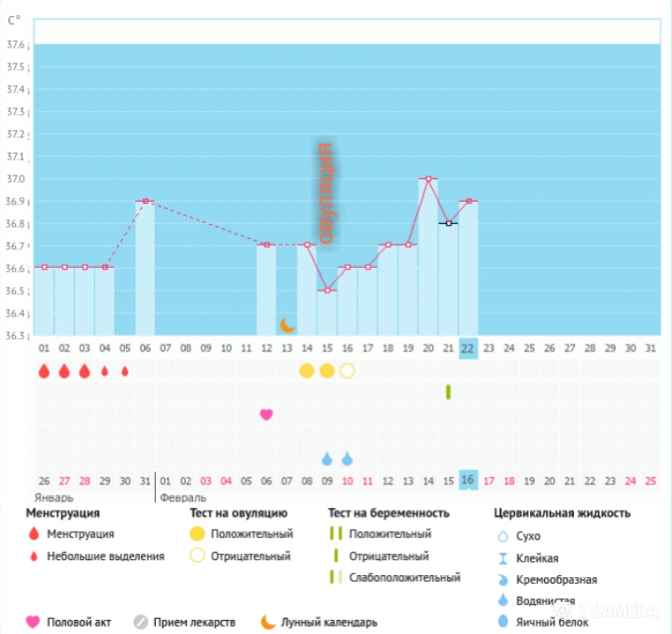The image size is (672, 634).
Task: Click the pink heart icon on day 12
Action: tap(266, 414)
